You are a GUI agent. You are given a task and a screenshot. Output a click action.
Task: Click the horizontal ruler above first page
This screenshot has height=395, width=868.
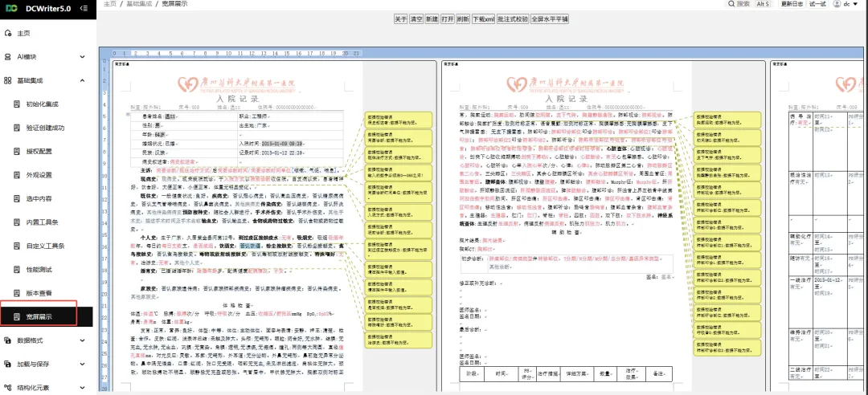pos(237,53)
